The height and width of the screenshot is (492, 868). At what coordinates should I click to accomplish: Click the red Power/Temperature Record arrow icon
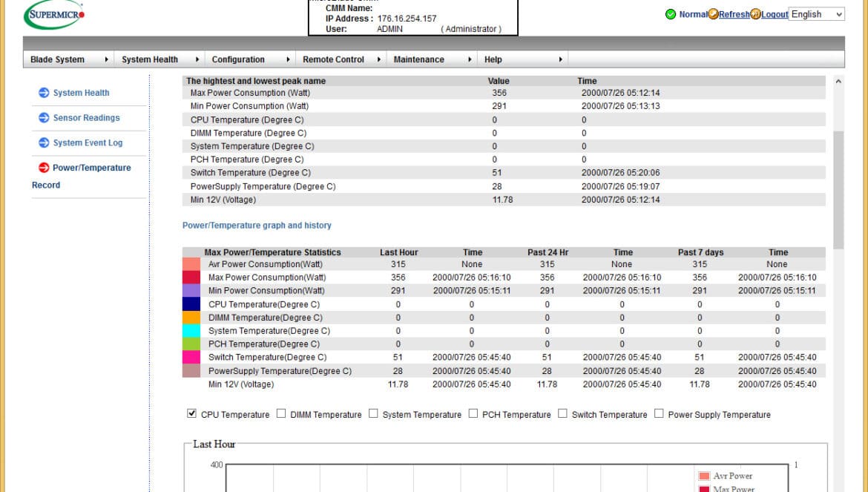point(44,167)
